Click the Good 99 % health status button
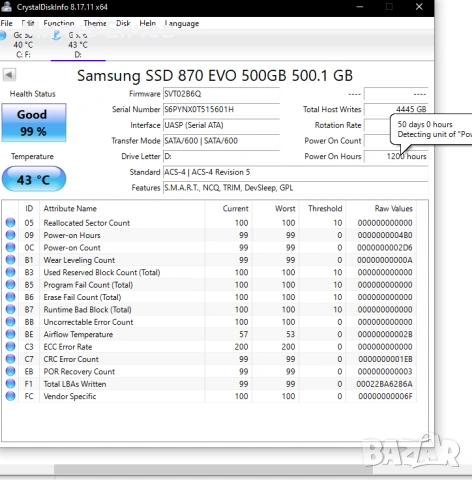The width and height of the screenshot is (472, 480). pos(34,123)
